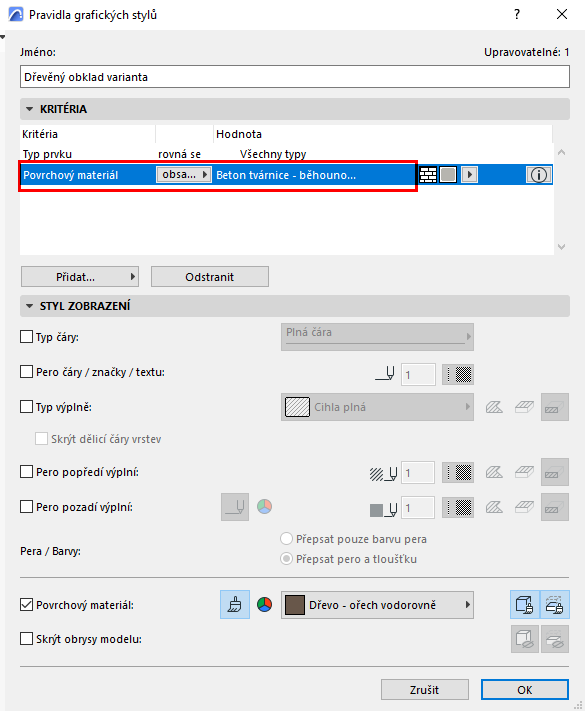This screenshot has width=585, height=711.
Task: Click the Archicad icon in title bar
Action: (16, 15)
